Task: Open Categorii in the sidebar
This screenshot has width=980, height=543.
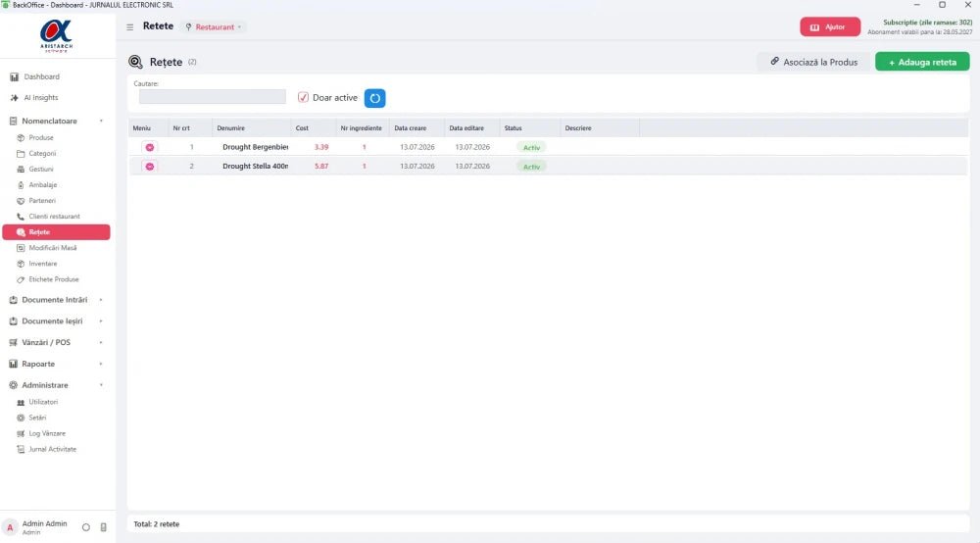Action: tap(42, 153)
